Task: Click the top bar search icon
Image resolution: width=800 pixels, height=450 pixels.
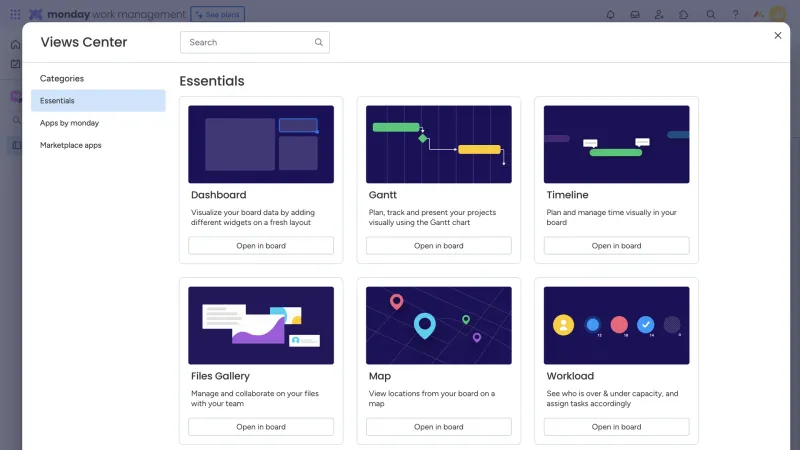Action: coord(711,14)
